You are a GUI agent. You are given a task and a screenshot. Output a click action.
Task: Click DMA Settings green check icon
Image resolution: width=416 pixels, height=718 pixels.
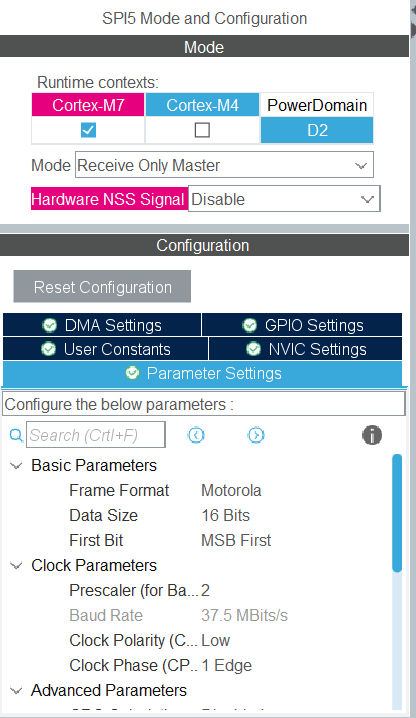(x=49, y=325)
